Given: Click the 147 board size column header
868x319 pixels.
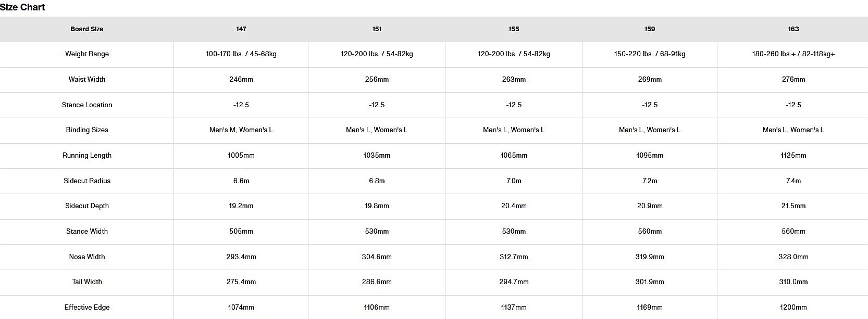Looking at the screenshot, I should pos(241,29).
